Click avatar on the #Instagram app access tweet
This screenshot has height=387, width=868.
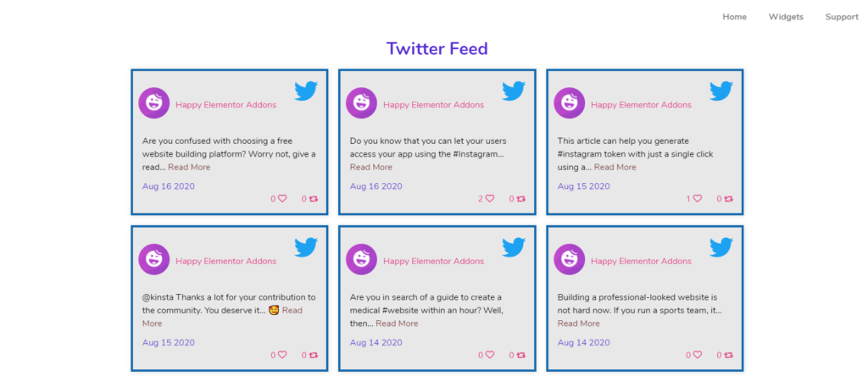tap(361, 102)
